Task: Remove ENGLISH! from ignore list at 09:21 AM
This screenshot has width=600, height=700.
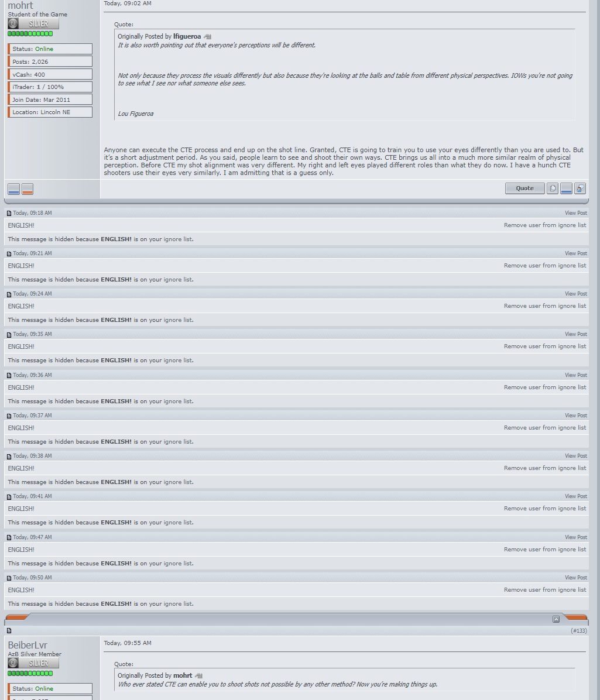Action: tap(545, 266)
